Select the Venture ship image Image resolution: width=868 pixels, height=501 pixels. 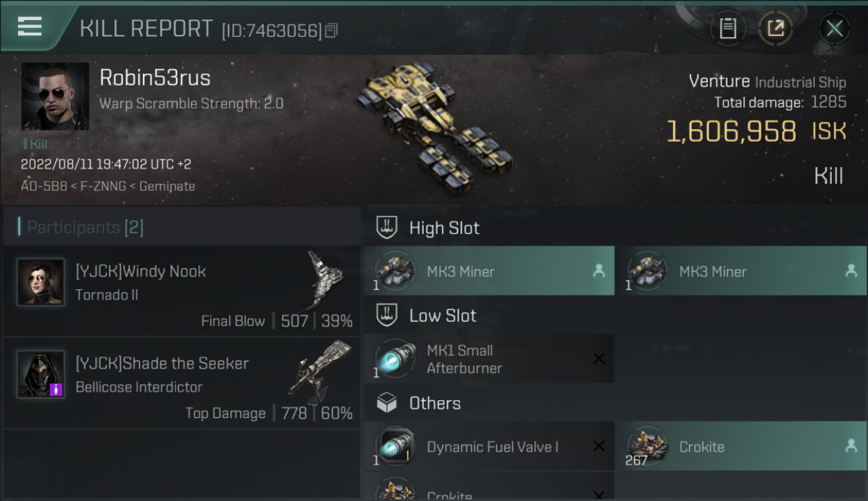pos(434,126)
